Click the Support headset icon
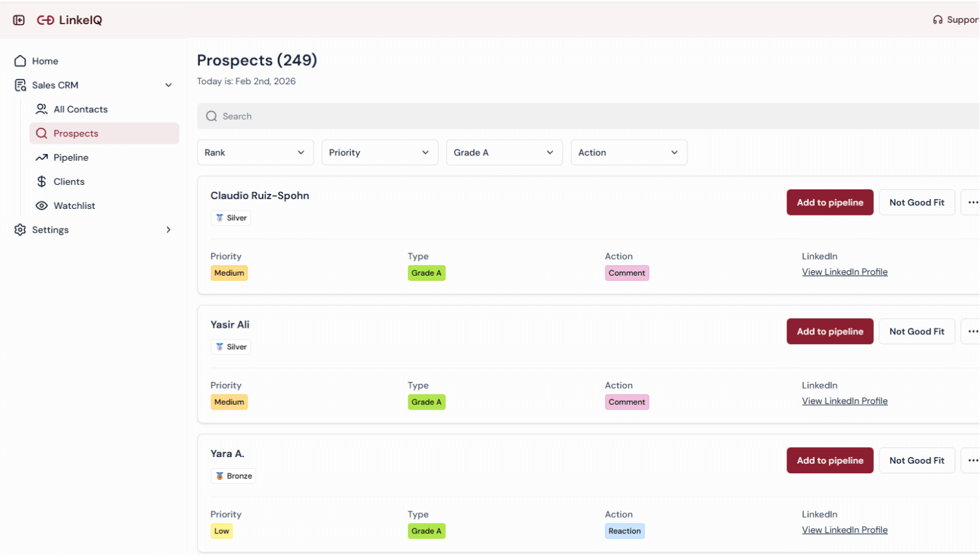980x555 pixels. 938,20
